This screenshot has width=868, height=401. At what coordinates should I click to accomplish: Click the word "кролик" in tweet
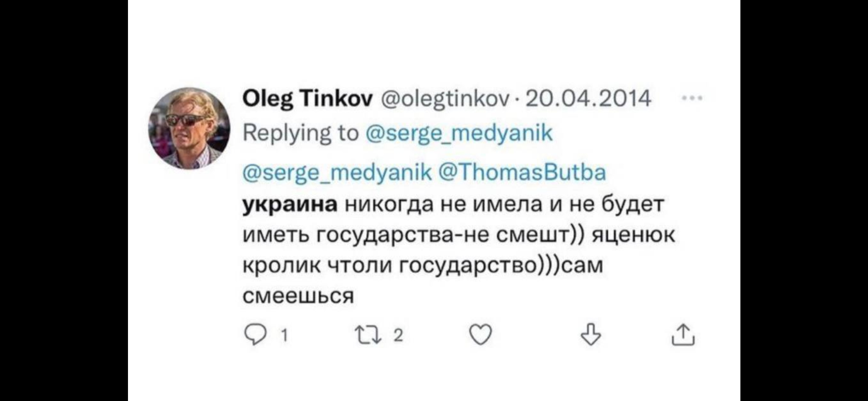[x=282, y=266]
